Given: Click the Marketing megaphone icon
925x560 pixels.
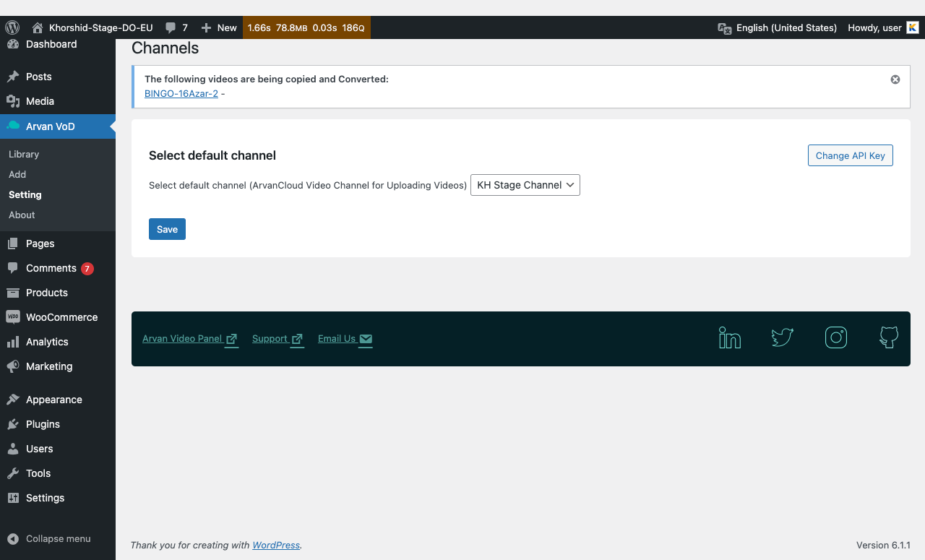Looking at the screenshot, I should [x=13, y=366].
